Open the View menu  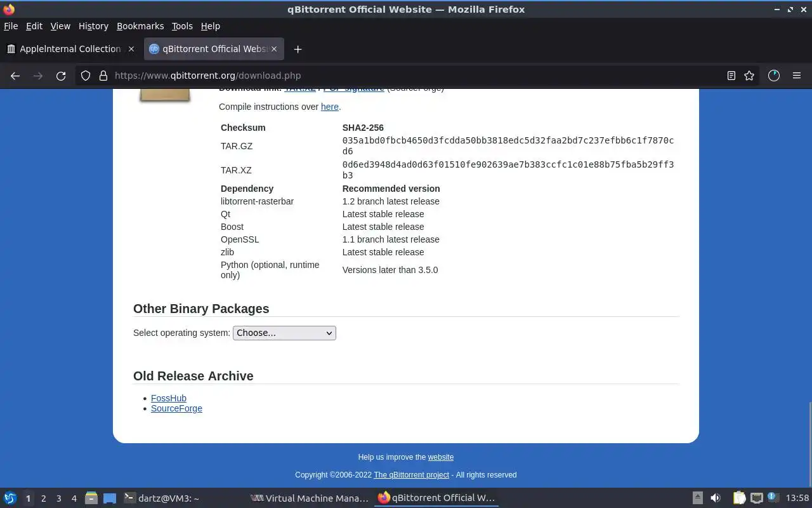(x=60, y=26)
